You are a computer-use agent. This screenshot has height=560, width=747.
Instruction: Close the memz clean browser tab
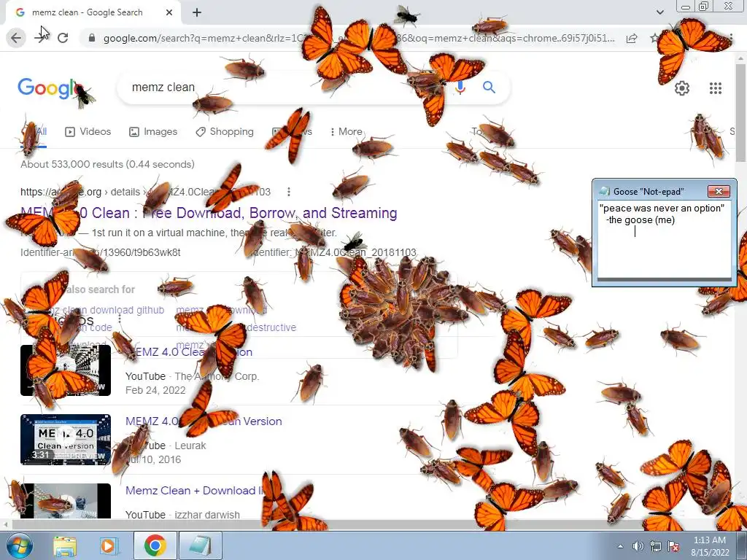pyautogui.click(x=169, y=13)
